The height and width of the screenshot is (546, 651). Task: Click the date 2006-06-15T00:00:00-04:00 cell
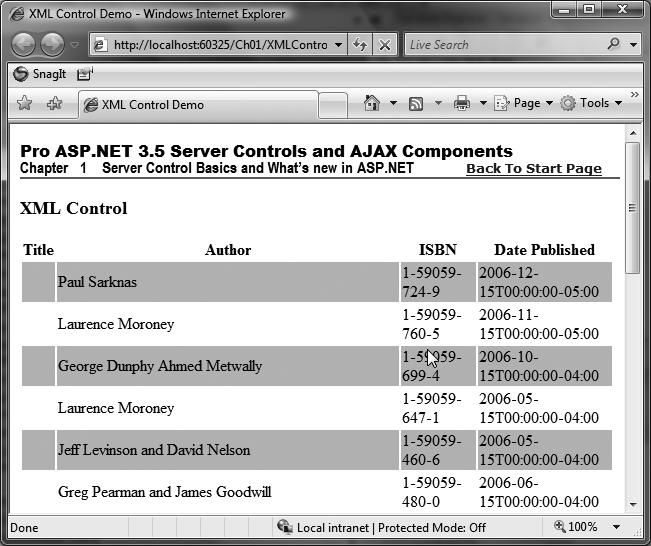545,492
